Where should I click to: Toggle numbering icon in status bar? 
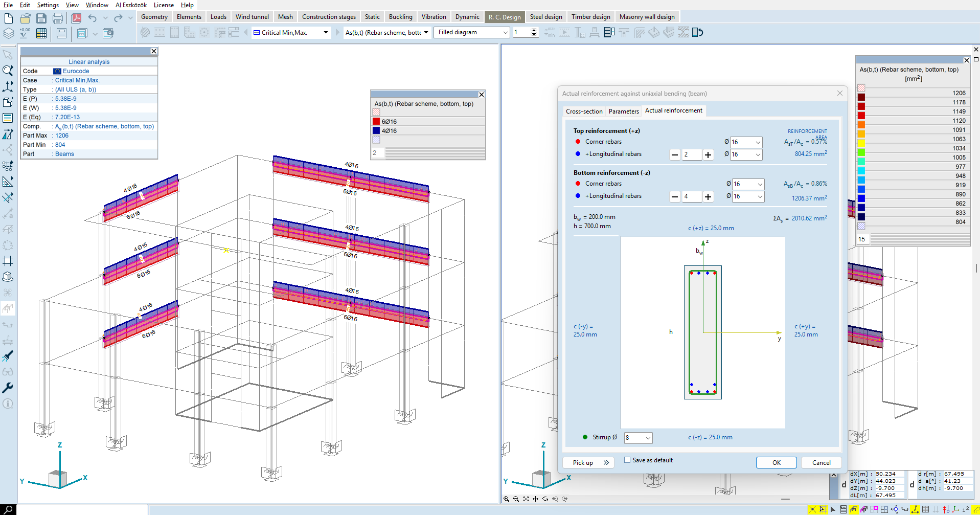click(x=966, y=509)
